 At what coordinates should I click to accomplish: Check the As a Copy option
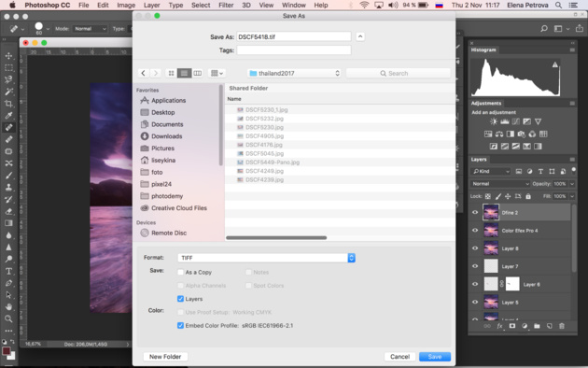[x=181, y=272]
